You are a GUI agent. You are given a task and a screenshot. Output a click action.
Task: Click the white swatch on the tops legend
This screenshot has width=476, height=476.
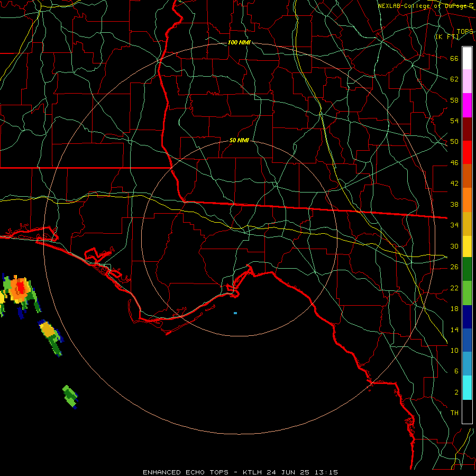click(x=467, y=58)
